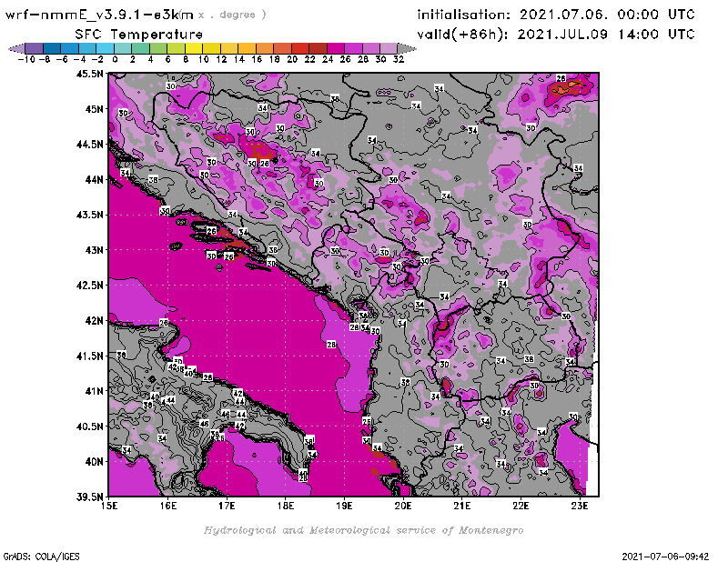
Task: Click the green legend swatch between 2 and 4
Action: coord(140,48)
